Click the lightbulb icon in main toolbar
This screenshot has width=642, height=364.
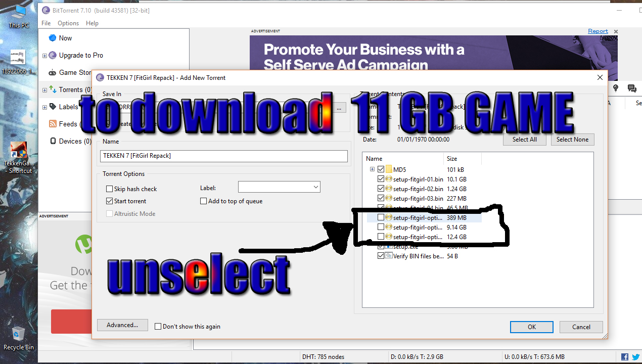(x=616, y=88)
